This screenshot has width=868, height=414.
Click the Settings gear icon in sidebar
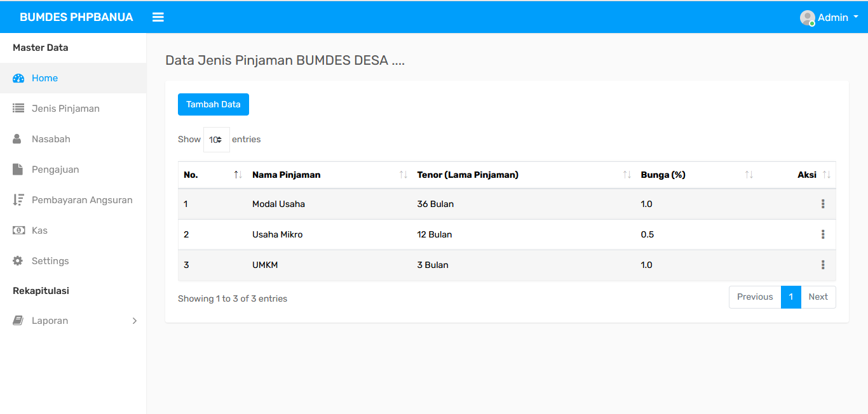pos(18,261)
